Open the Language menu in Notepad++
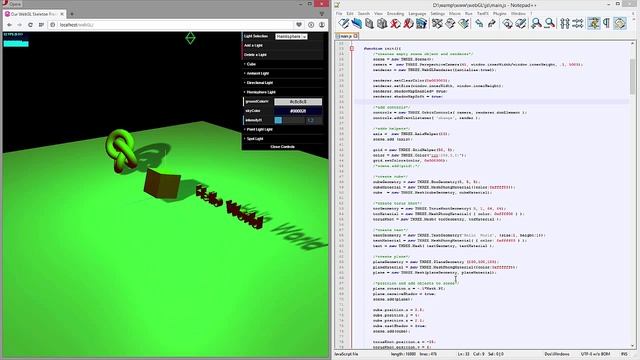The width and height of the screenshot is (640, 360). [417, 13]
